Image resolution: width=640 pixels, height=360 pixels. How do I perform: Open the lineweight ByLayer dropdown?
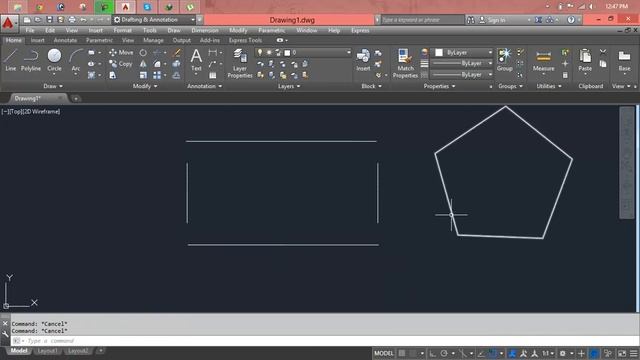(462, 63)
